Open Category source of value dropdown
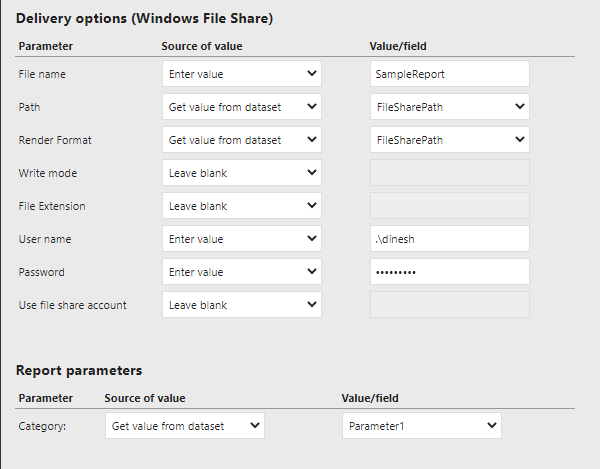This screenshot has height=469, width=600. click(184, 426)
